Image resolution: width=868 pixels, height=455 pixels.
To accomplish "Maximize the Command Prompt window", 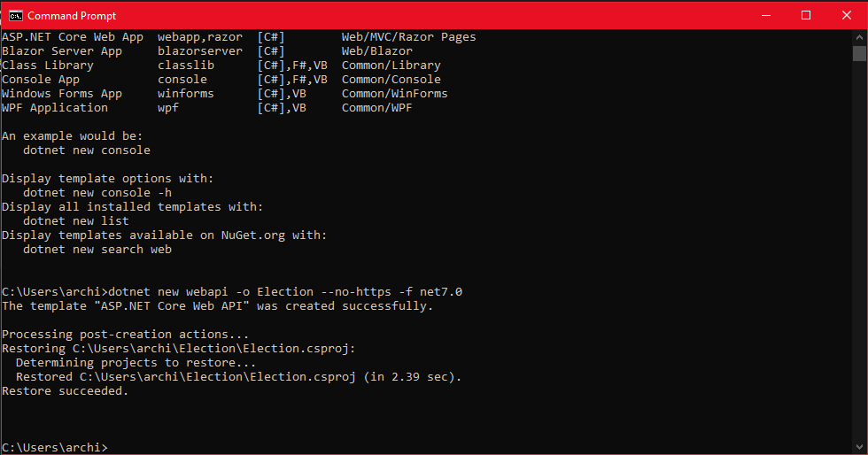I will pyautogui.click(x=806, y=15).
